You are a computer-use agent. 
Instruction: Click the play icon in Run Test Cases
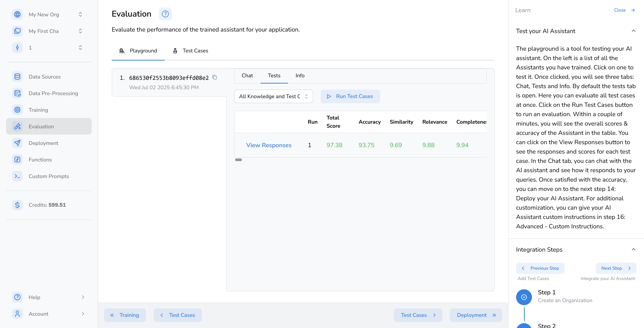329,96
